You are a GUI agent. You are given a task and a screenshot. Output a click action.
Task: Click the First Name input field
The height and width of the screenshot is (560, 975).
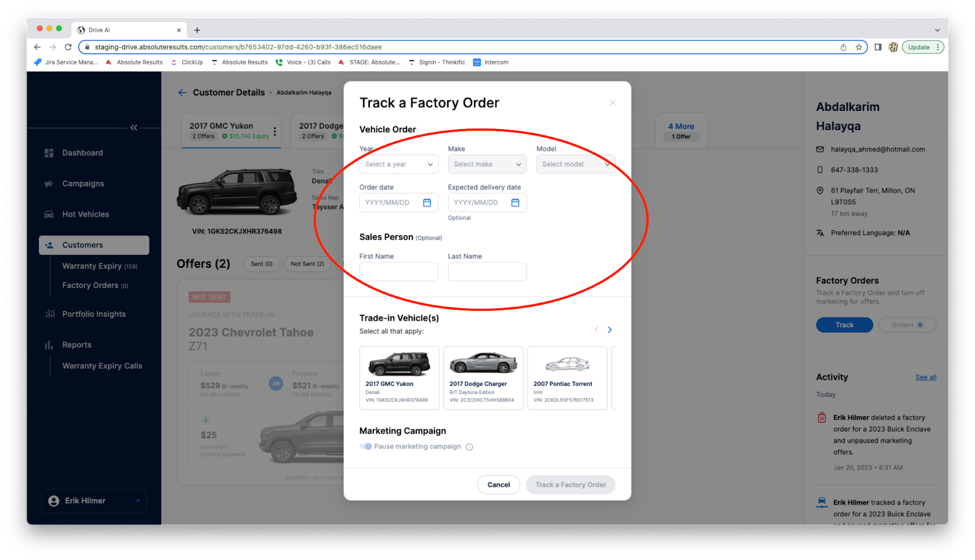tap(399, 272)
